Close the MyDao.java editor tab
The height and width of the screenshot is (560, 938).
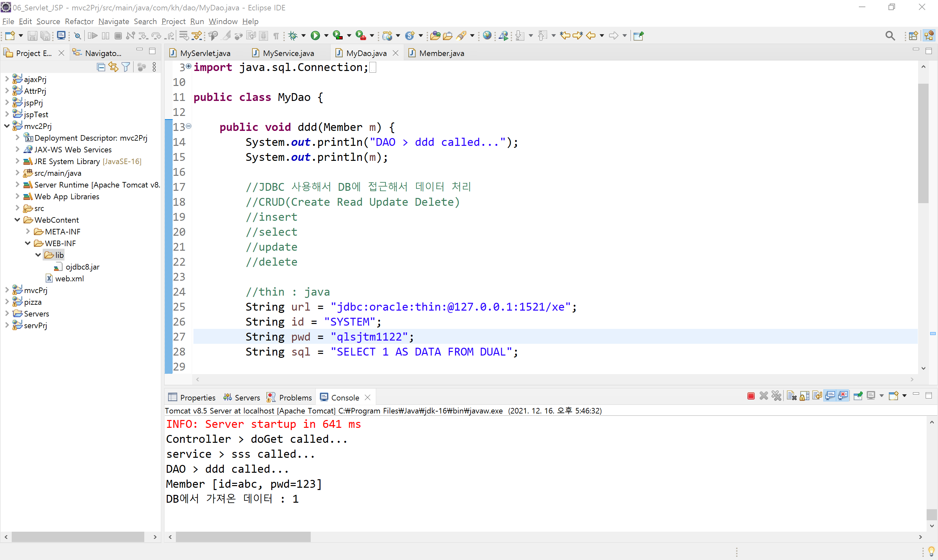396,53
